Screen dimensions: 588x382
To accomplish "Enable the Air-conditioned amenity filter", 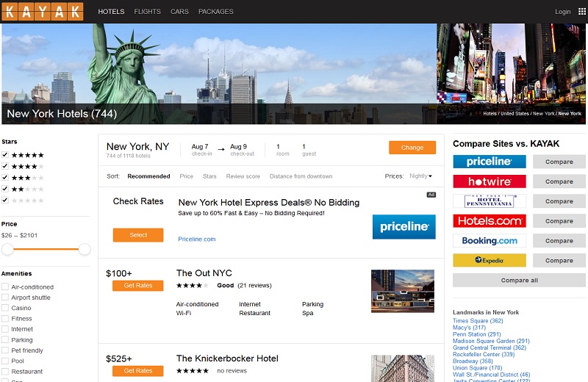I will 5,286.
